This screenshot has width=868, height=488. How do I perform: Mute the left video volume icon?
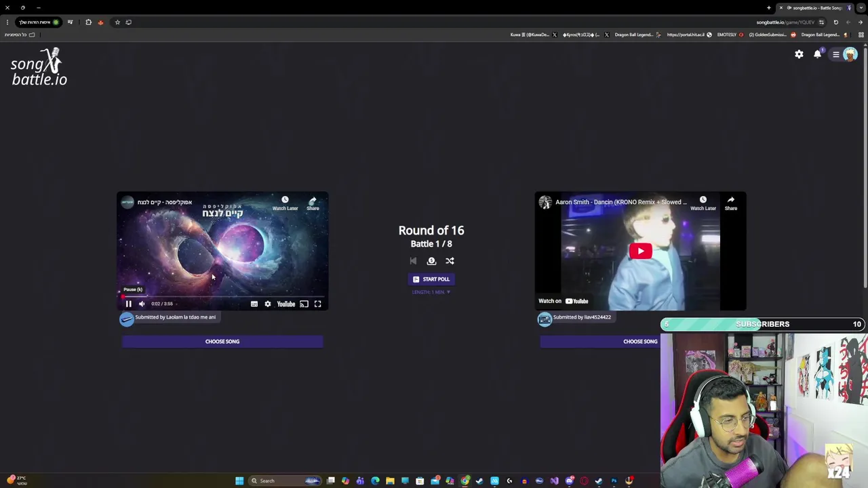142,304
